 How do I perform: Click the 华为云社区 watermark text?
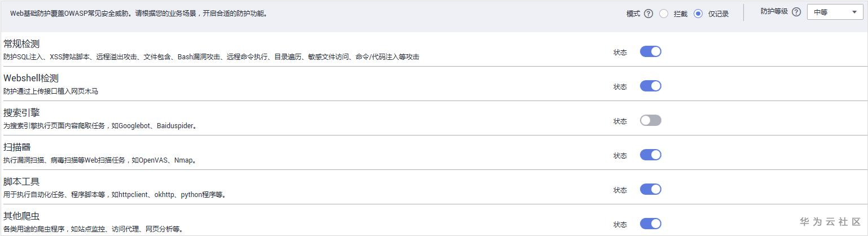click(x=830, y=222)
